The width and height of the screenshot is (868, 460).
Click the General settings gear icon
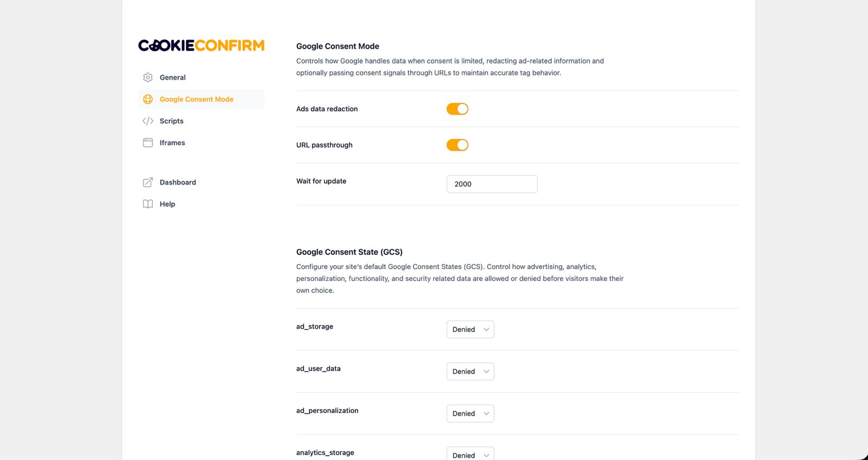pos(148,77)
